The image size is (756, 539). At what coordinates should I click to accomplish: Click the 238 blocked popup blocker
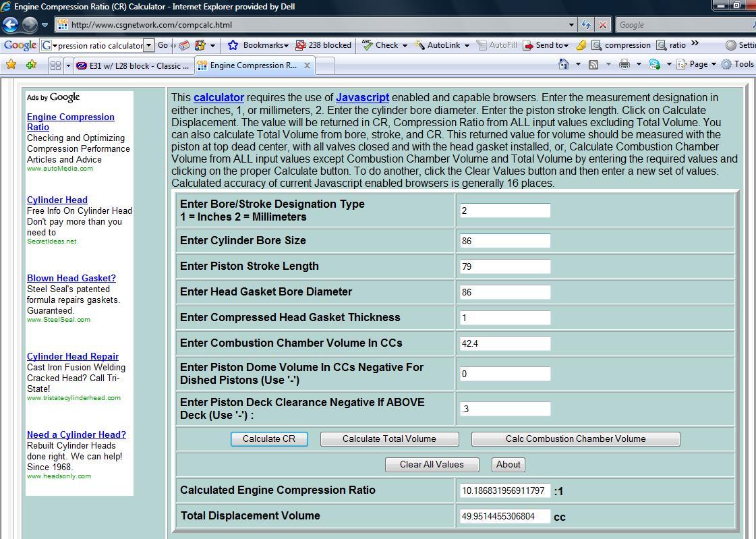click(x=324, y=45)
